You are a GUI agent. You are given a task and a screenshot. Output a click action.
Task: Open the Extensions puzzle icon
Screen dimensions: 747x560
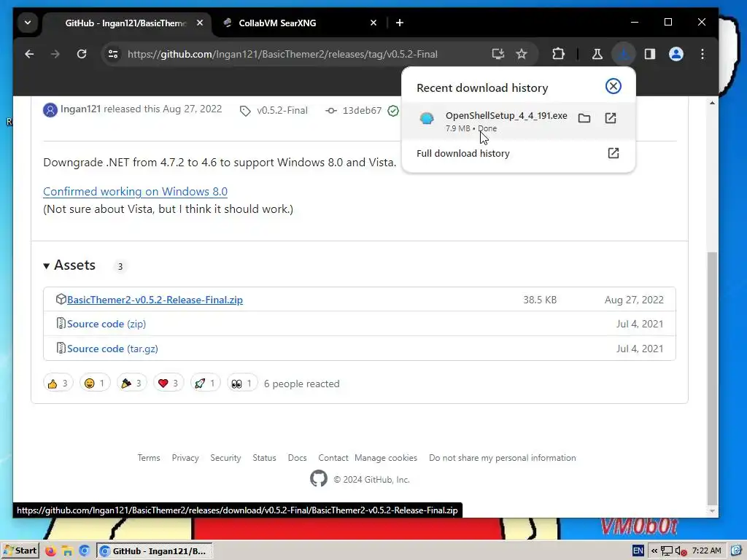[558, 54]
